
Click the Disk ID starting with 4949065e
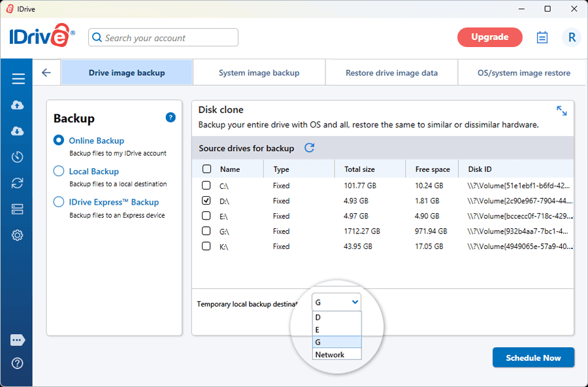520,246
